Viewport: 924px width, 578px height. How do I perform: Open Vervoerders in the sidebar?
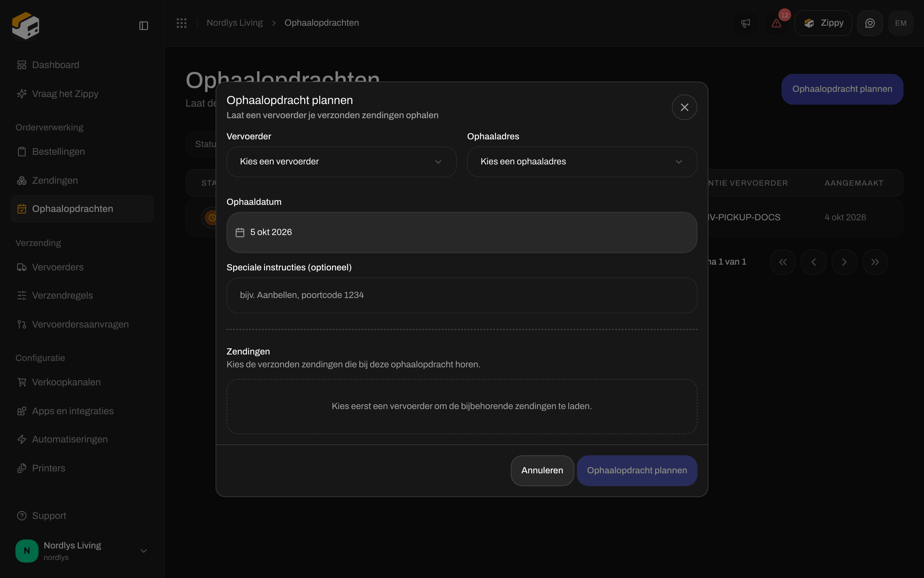(82, 267)
